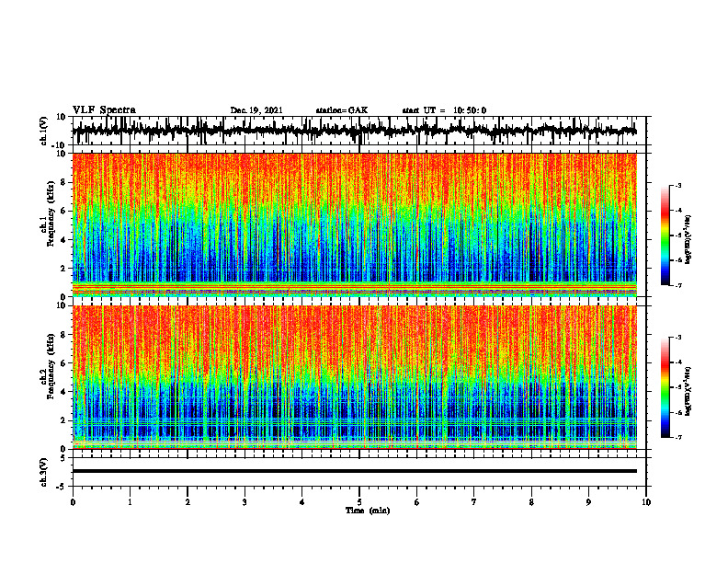Click the "ch.1(V)" waveform axis label
This screenshot has height=563, width=728.
pos(44,131)
